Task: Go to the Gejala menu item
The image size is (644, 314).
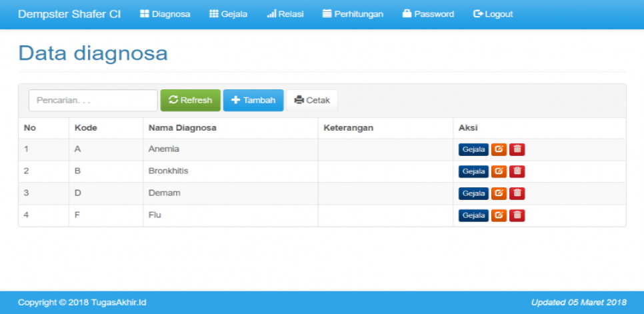Action: 228,14
